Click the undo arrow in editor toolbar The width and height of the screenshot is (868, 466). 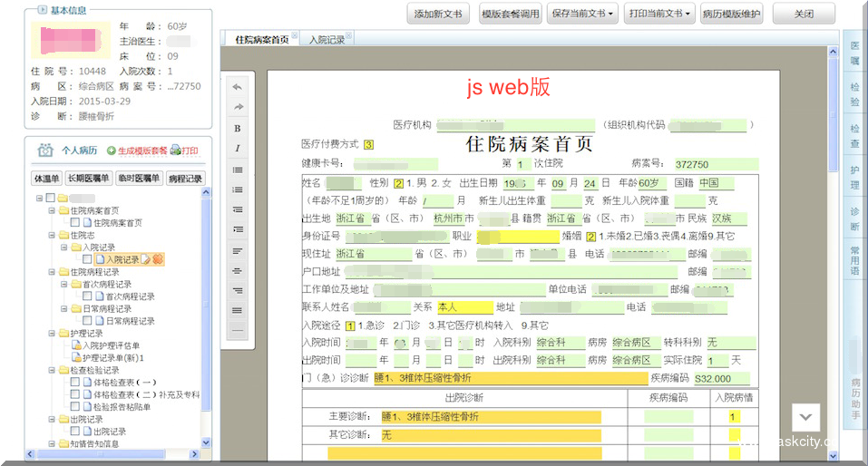(238, 87)
